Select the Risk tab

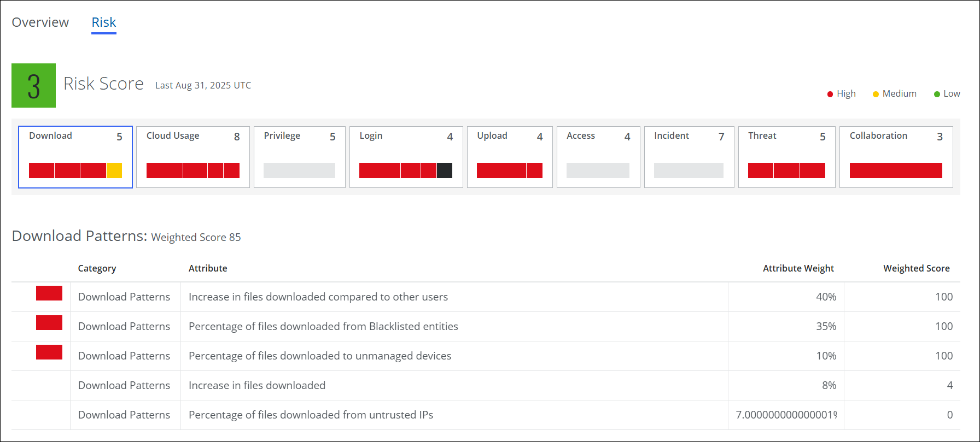point(103,22)
